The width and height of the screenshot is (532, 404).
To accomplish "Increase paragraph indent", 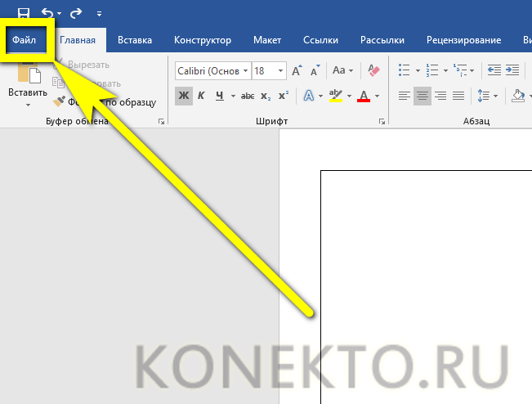I will pos(512,70).
